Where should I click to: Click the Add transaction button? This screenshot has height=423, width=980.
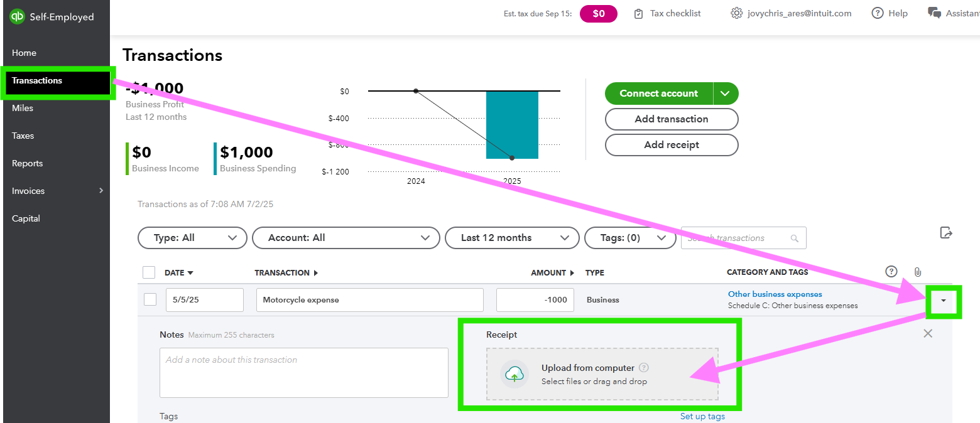pyautogui.click(x=672, y=119)
